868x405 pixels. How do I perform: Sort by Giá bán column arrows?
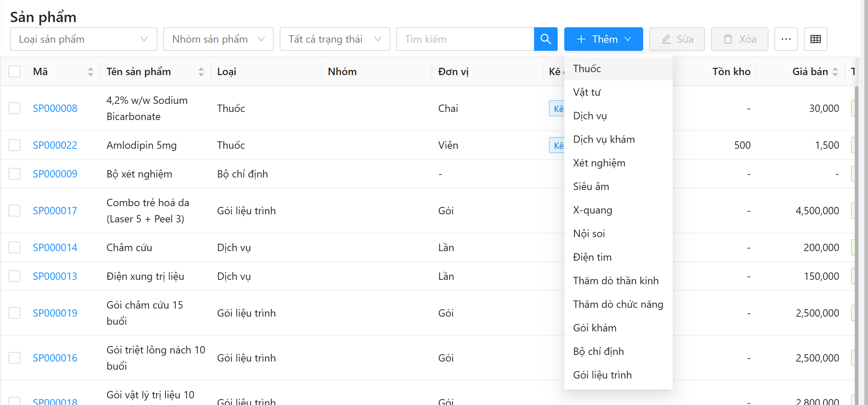[835, 72]
